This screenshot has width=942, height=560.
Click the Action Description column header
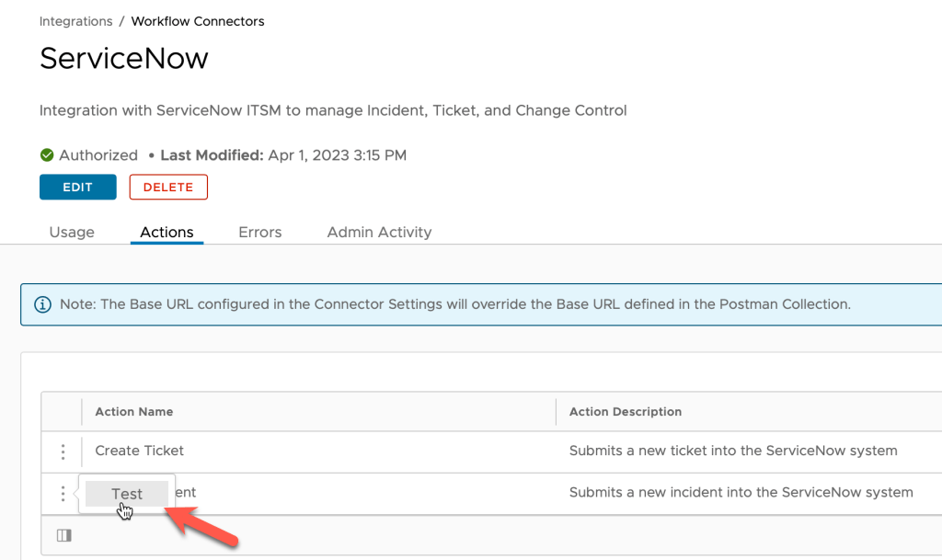(625, 411)
